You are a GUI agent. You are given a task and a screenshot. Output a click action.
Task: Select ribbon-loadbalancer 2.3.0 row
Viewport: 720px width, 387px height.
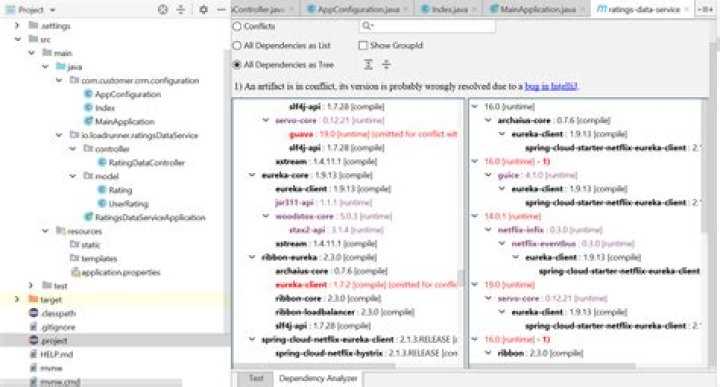pos(344,312)
